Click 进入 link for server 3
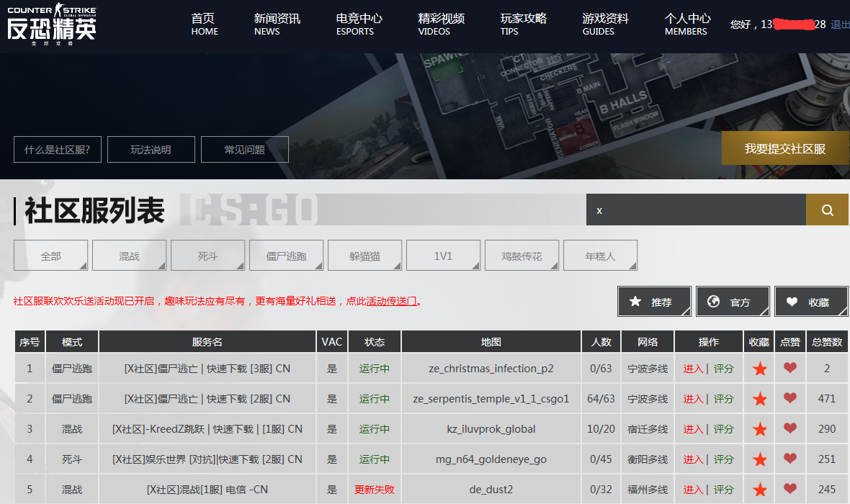This screenshot has width=850, height=504. [x=693, y=429]
